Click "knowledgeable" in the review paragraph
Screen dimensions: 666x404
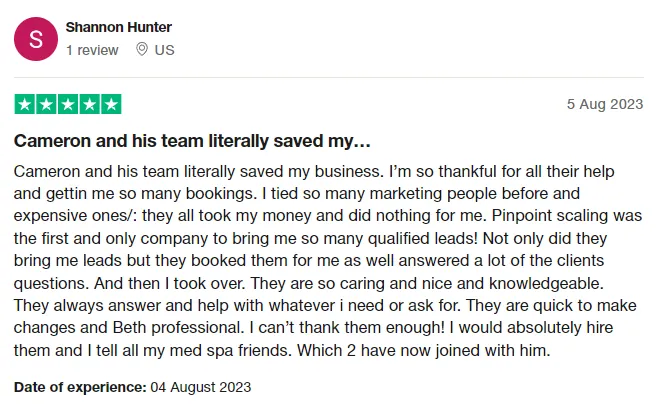click(546, 283)
